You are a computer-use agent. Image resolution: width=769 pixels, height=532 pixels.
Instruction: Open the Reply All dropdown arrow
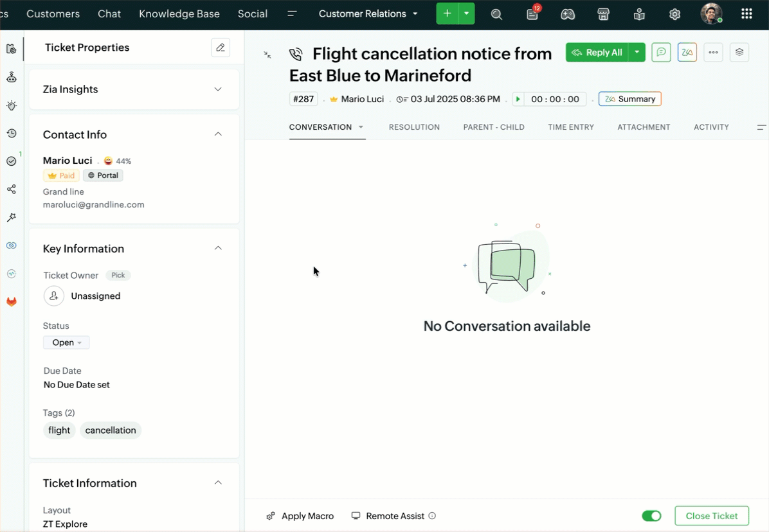click(637, 53)
